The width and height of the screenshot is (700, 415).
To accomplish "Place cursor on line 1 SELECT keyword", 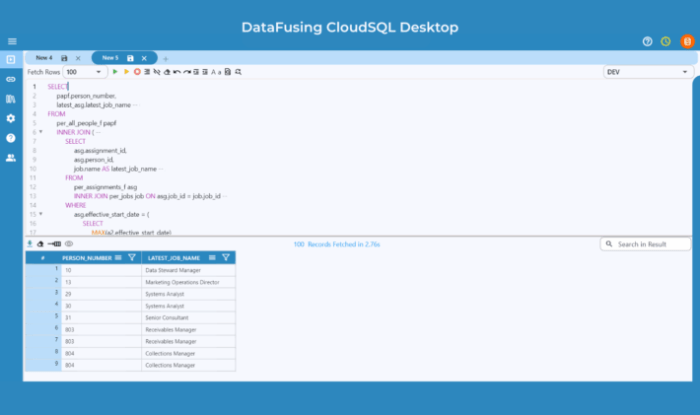I will [x=58, y=87].
